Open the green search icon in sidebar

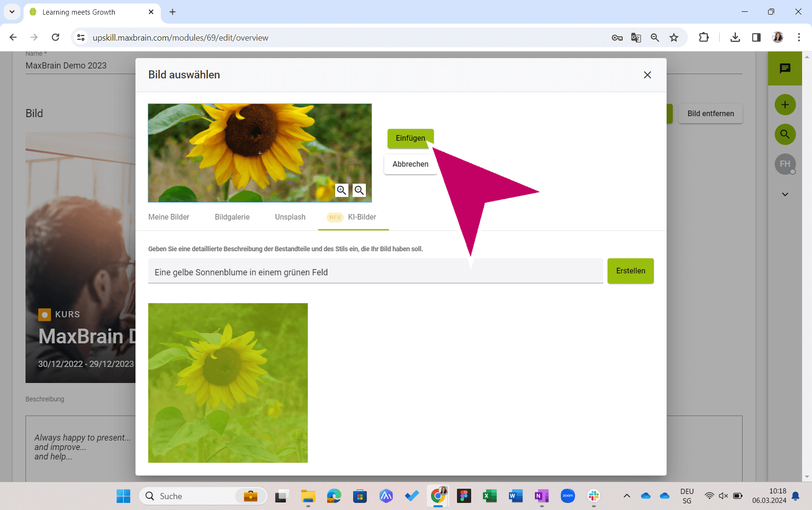point(785,135)
